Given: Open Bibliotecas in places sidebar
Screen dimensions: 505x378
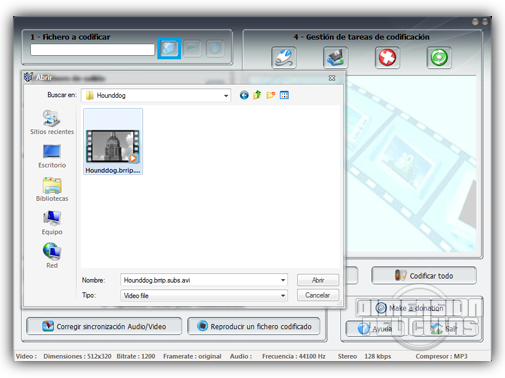Looking at the screenshot, I should [x=52, y=190].
